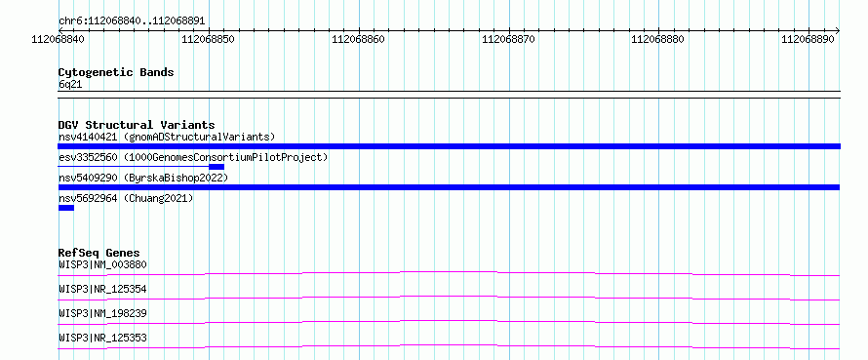Click the magenta WISP3|NM_003880 intron line
The width and height of the screenshot is (868, 360).
click(x=449, y=273)
